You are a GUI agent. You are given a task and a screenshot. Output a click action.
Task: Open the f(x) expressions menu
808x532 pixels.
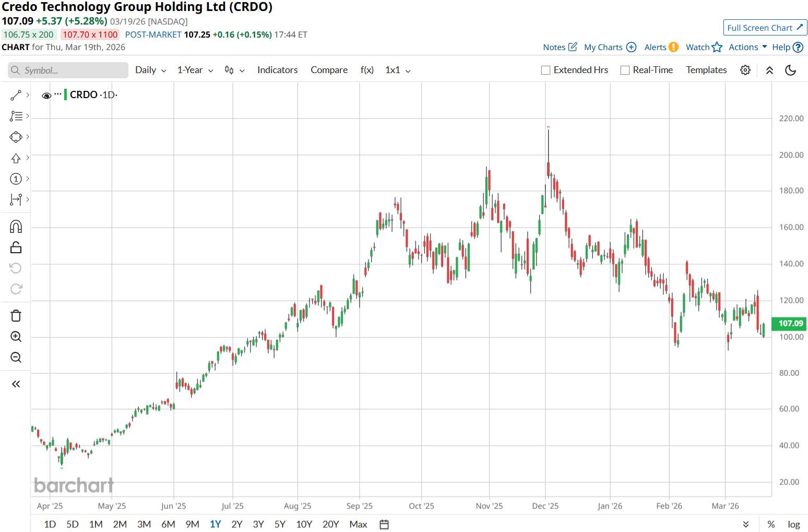(x=367, y=70)
